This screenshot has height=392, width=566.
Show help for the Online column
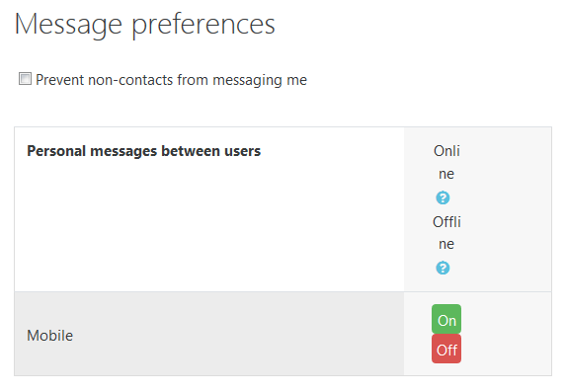[443, 197]
